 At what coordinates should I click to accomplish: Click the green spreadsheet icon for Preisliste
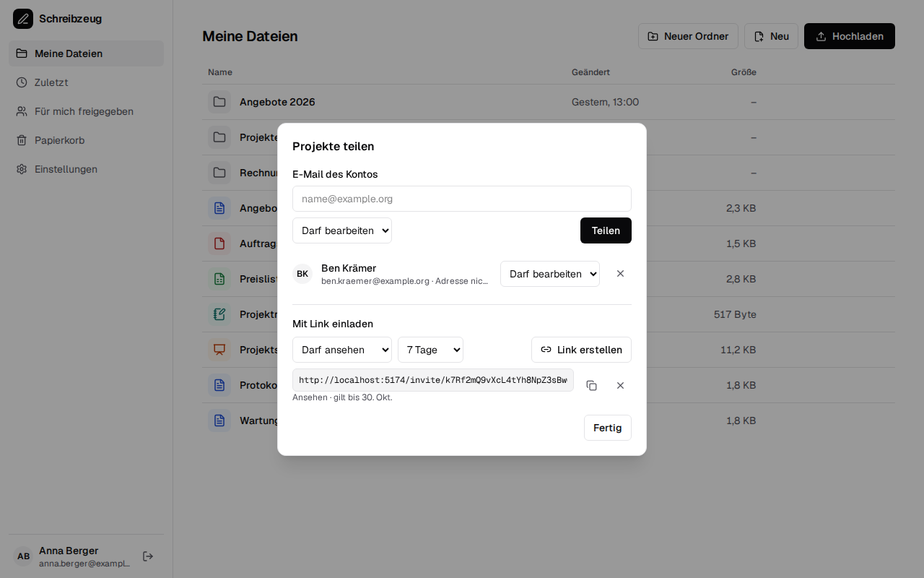tap(219, 279)
